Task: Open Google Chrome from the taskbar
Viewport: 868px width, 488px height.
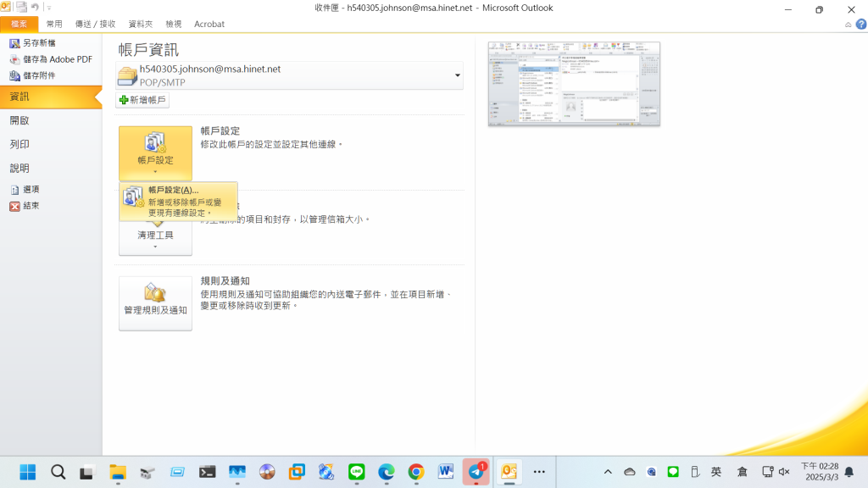Action: click(415, 472)
